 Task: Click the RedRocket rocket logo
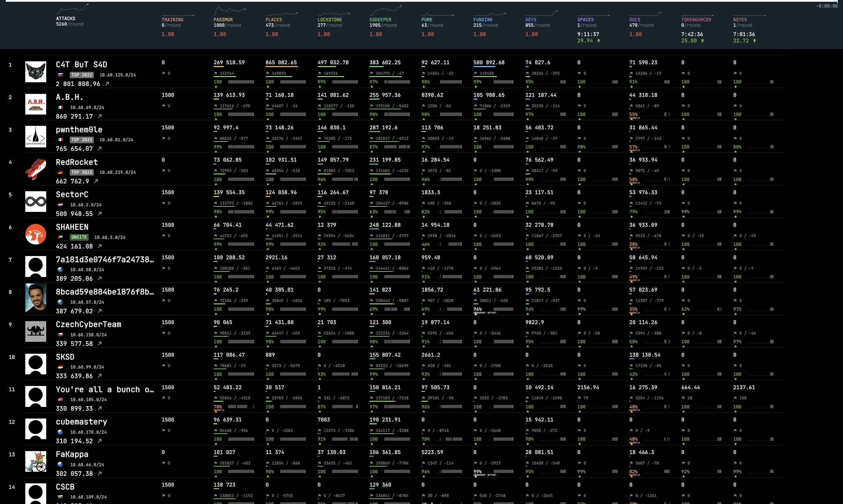[36, 169]
